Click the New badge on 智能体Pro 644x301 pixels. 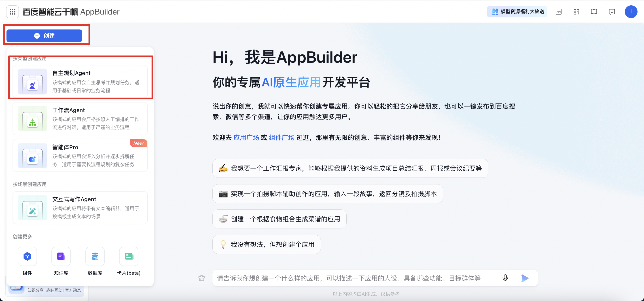click(138, 143)
